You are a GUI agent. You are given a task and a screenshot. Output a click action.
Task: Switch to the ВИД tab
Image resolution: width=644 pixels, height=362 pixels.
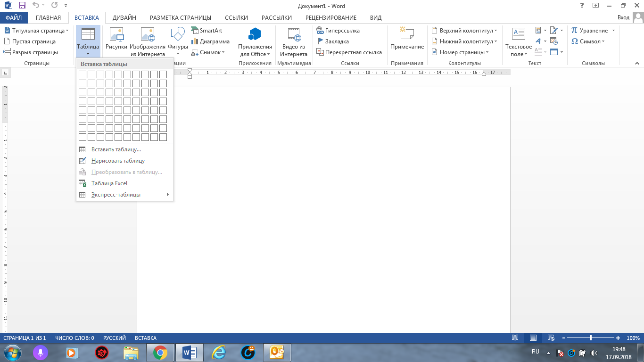pyautogui.click(x=376, y=18)
